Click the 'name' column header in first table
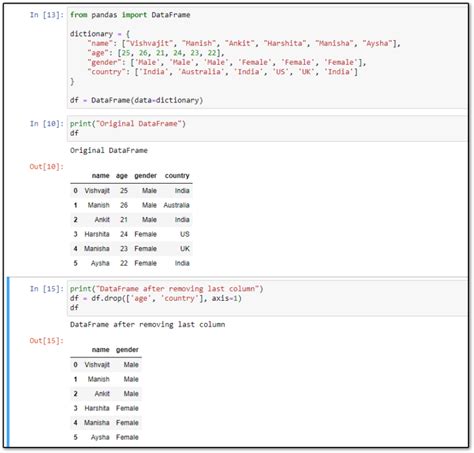474x453 pixels. pos(100,176)
